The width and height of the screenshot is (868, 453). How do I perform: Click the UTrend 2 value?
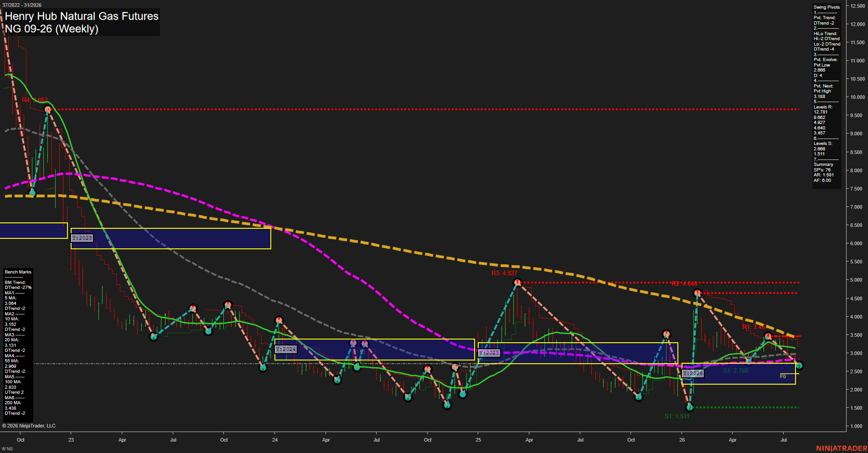click(14, 392)
